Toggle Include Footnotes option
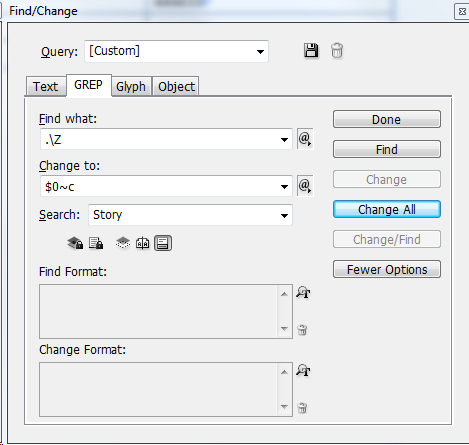 (163, 243)
